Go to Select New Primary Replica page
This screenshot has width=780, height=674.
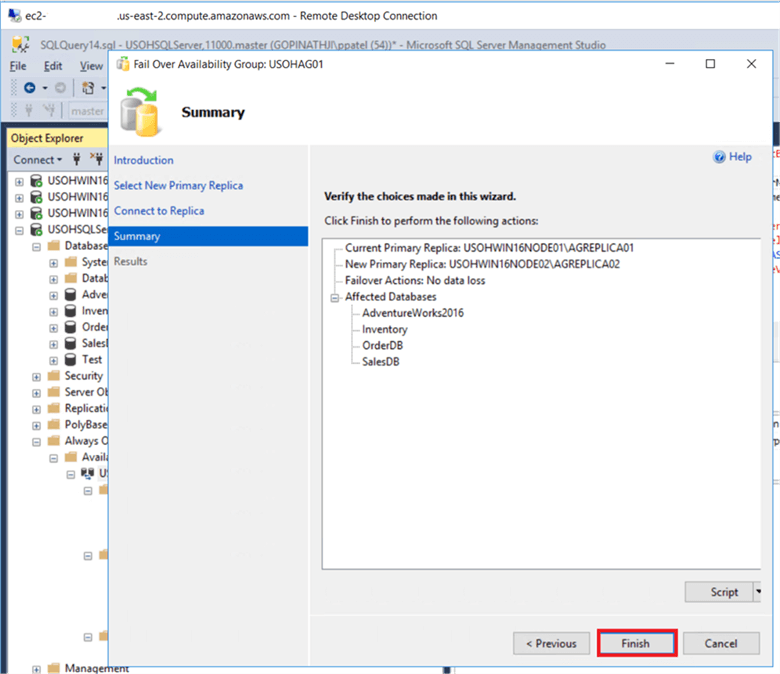point(178,185)
